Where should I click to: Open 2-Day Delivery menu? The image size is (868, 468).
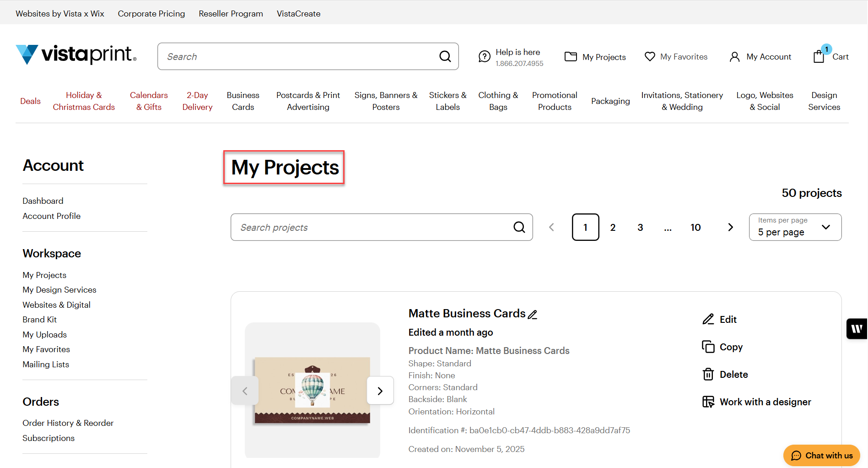[x=197, y=101]
